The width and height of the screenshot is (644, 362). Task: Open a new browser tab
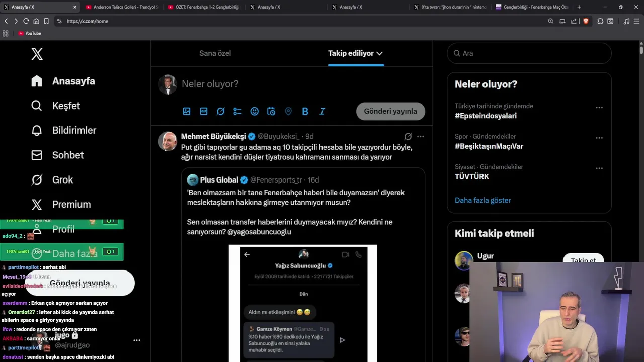pos(579,7)
